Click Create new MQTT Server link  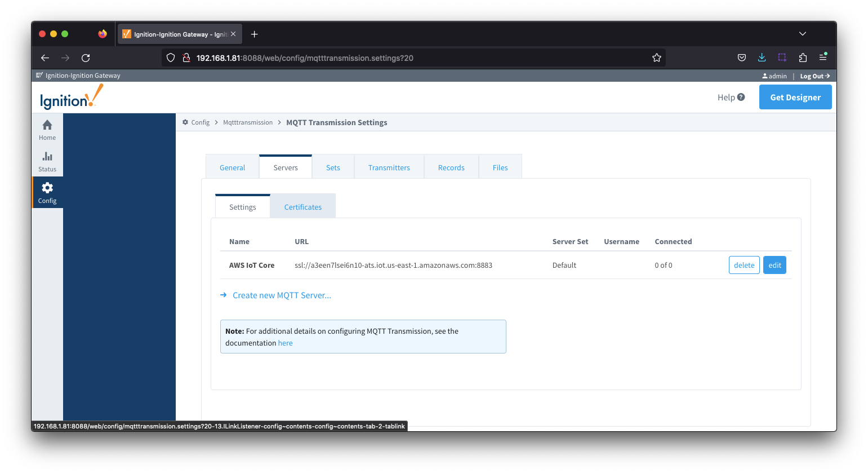[x=282, y=295]
